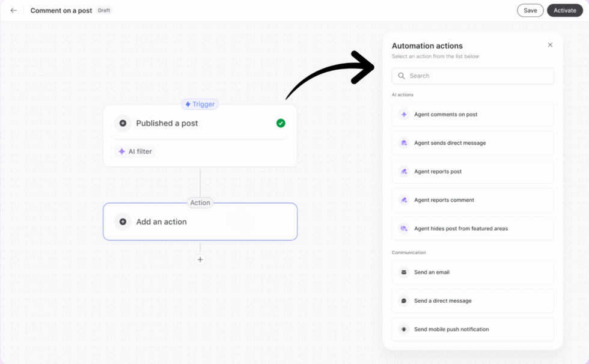
Task: Click the Trigger label above the card
Action: coord(200,104)
